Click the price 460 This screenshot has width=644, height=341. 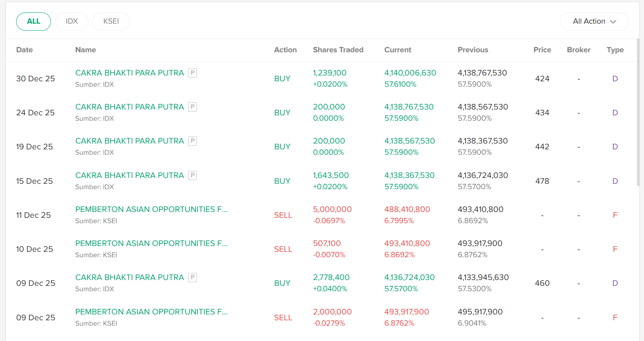point(542,283)
